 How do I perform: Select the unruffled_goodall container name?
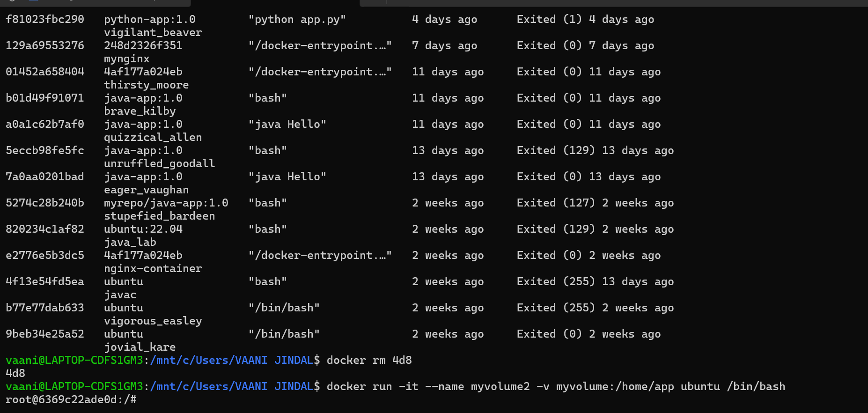159,164
